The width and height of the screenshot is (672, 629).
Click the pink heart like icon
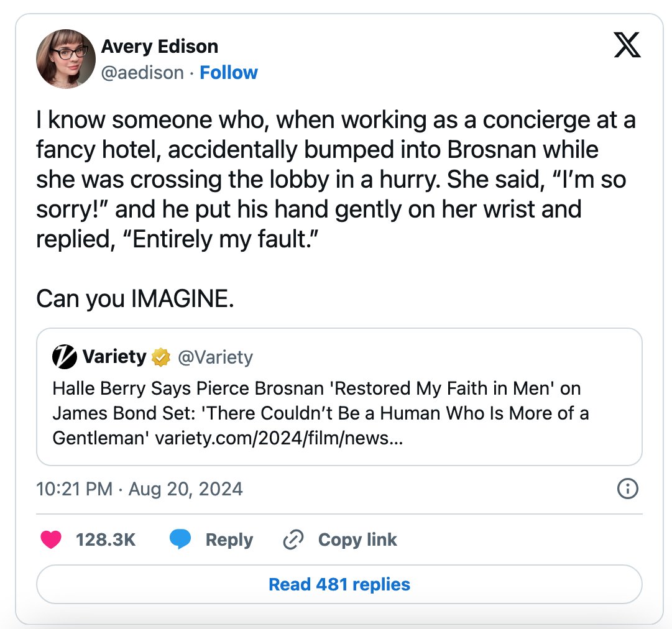tap(51, 539)
